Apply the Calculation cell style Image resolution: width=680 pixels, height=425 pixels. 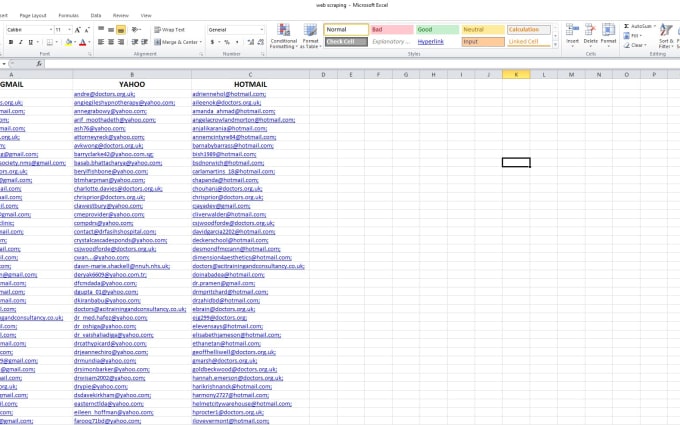[529, 29]
